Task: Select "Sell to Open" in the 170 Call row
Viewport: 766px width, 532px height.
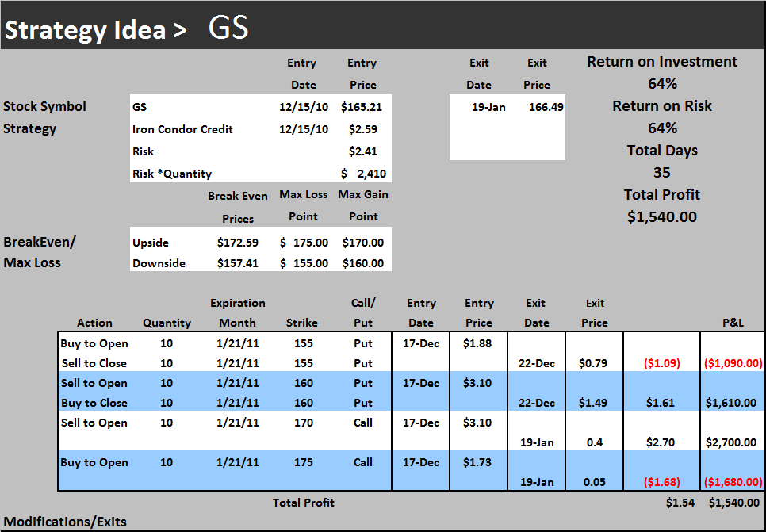Action: click(94, 423)
